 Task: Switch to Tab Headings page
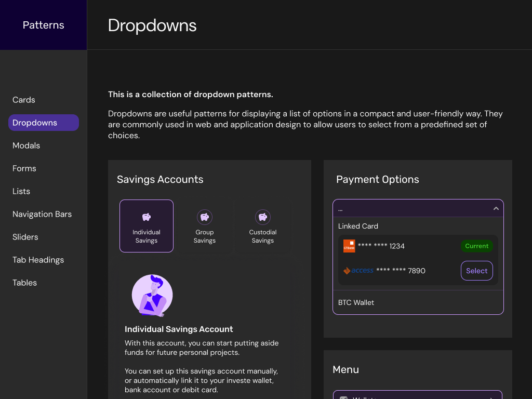tap(38, 260)
